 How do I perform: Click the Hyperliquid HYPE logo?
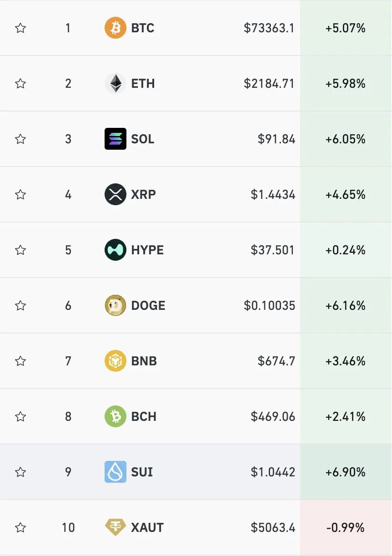click(115, 250)
